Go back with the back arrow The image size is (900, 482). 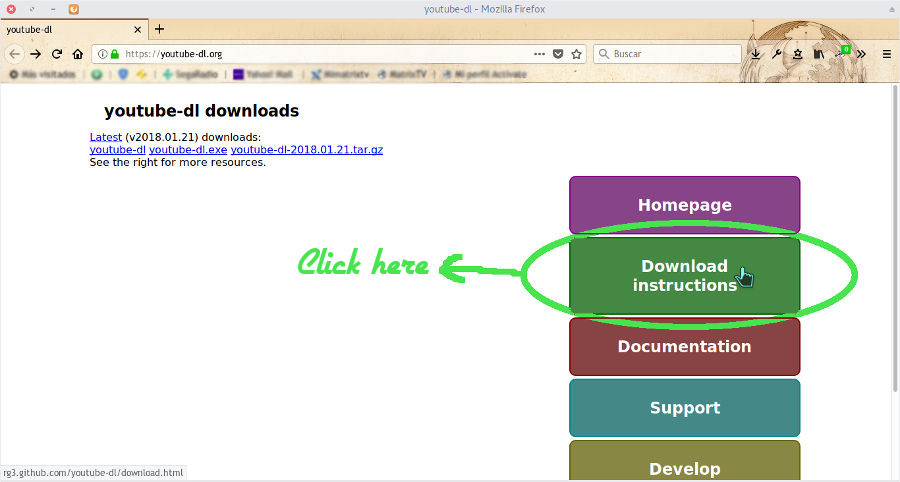pyautogui.click(x=14, y=54)
